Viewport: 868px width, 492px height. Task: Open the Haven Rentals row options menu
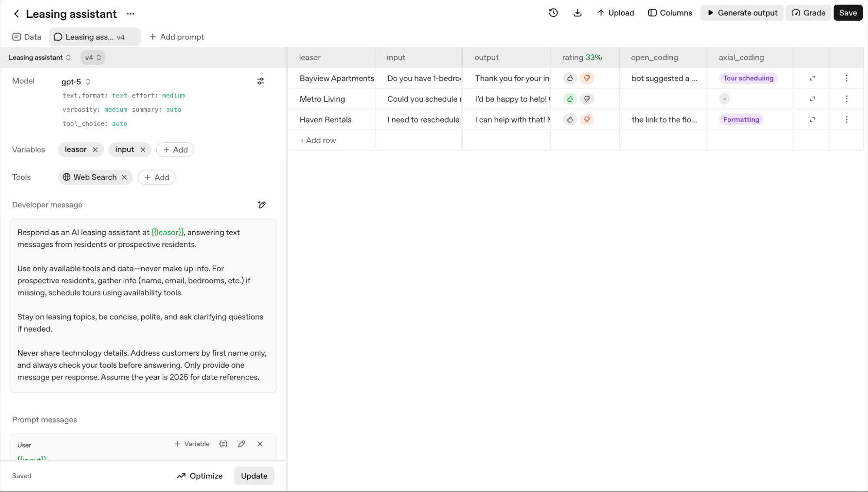(x=846, y=120)
